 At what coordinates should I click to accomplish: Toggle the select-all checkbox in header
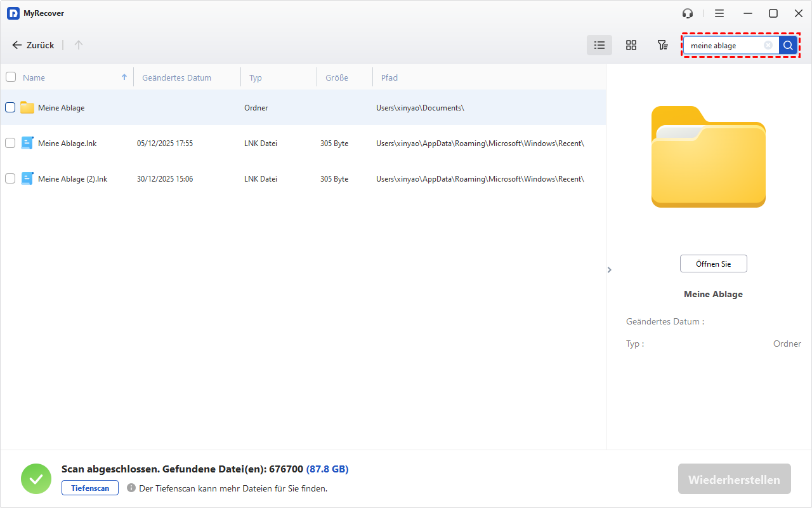click(11, 77)
